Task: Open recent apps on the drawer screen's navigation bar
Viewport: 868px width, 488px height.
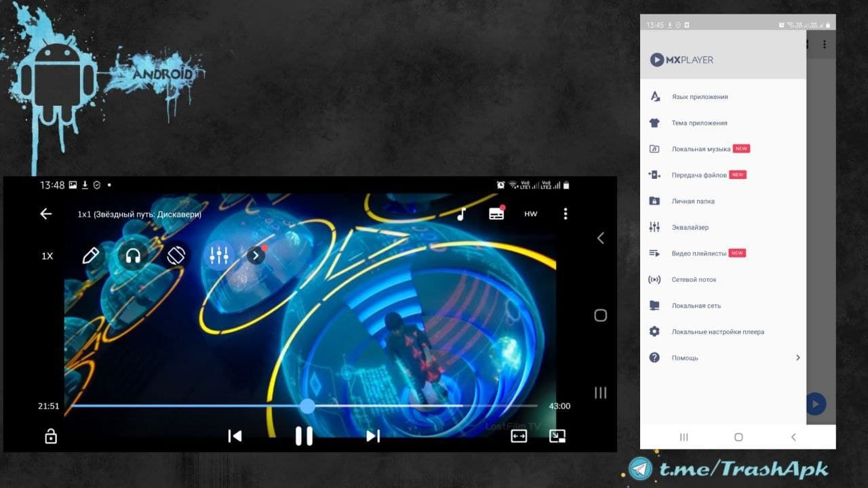Action: coord(684,438)
